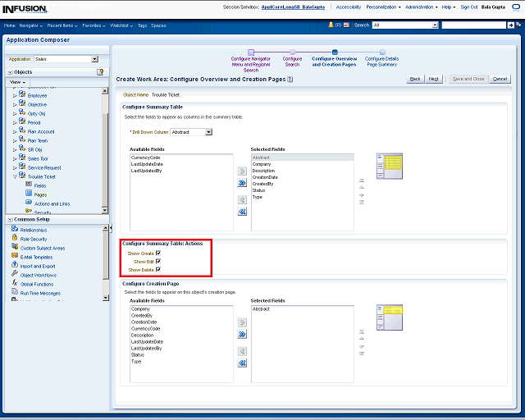This screenshot has width=525, height=420.
Task: Open the Drill Down Column dropdown
Action: point(209,132)
